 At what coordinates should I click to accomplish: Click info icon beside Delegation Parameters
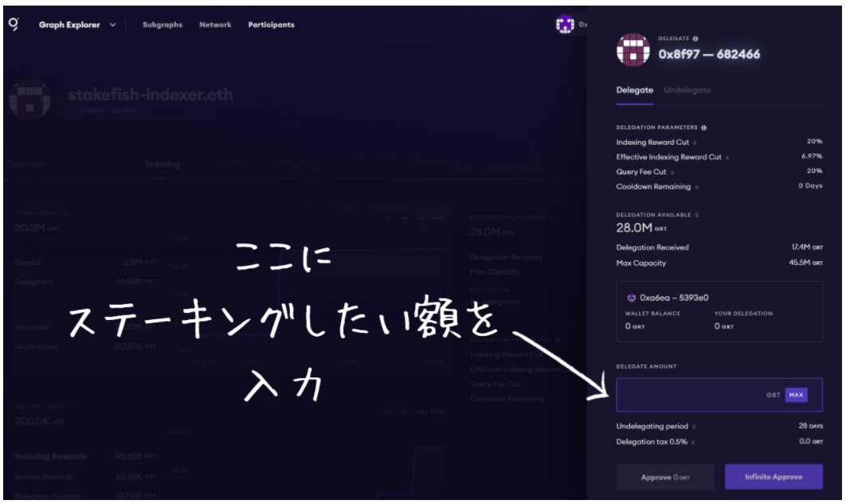(x=703, y=127)
